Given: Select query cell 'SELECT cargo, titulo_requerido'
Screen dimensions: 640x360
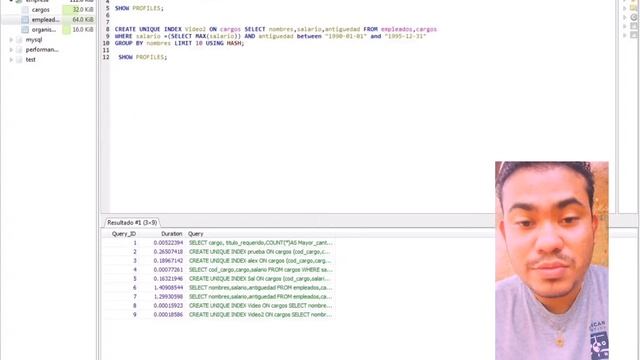Looking at the screenshot, I should pyautogui.click(x=261, y=243).
